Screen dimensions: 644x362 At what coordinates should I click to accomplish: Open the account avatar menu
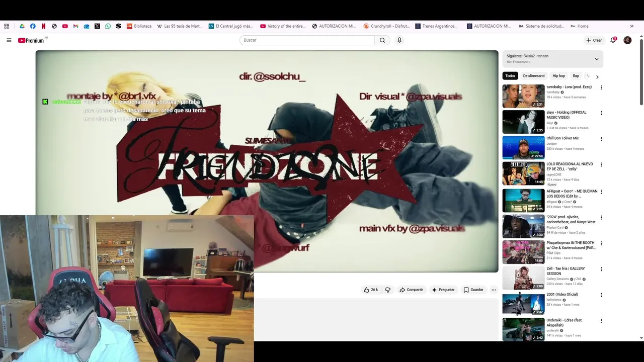627,40
